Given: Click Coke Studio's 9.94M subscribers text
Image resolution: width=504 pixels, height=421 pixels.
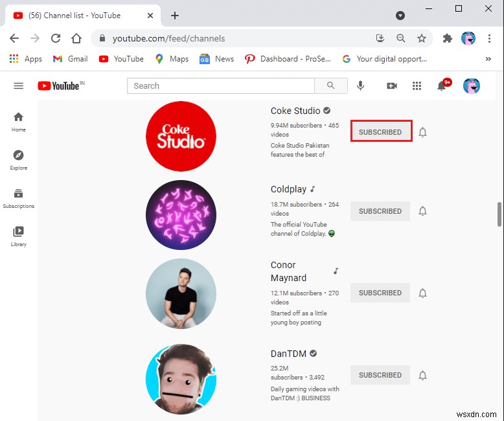Looking at the screenshot, I should click(x=296, y=126).
